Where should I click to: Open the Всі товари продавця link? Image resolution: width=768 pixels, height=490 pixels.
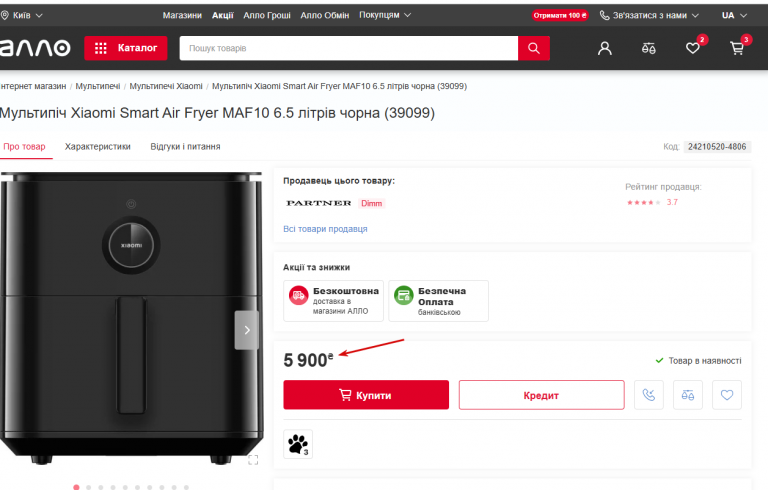tap(325, 229)
